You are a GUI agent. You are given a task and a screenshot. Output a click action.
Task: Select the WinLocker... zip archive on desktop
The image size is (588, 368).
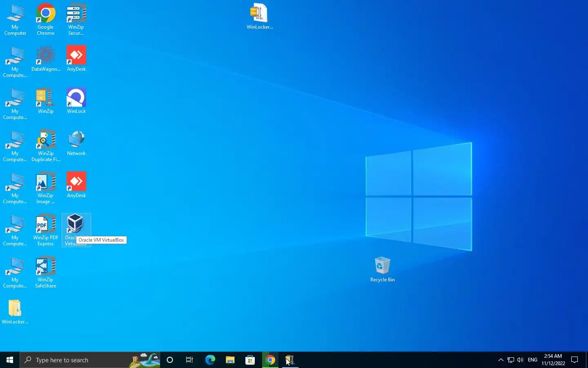pos(260,16)
